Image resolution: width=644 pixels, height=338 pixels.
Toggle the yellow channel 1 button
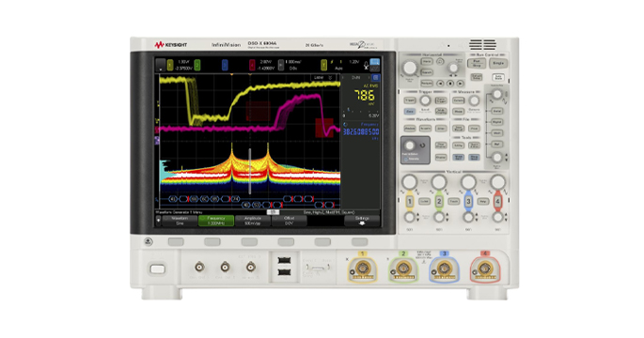pos(410,201)
